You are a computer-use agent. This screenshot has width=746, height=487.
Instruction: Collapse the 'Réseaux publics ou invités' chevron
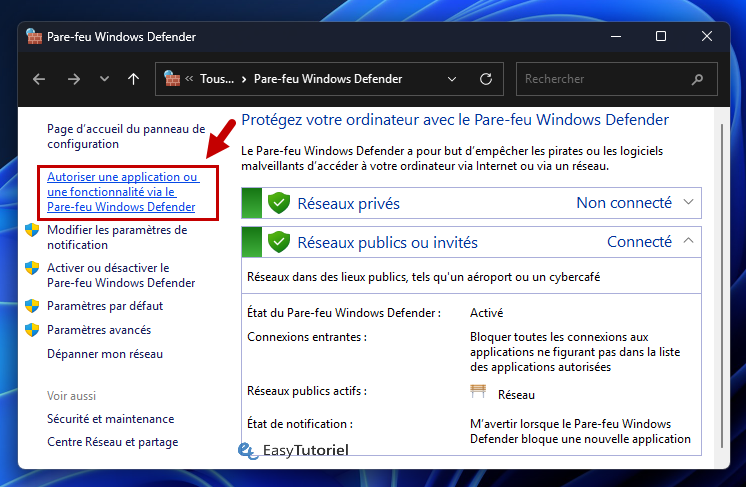[688, 241]
